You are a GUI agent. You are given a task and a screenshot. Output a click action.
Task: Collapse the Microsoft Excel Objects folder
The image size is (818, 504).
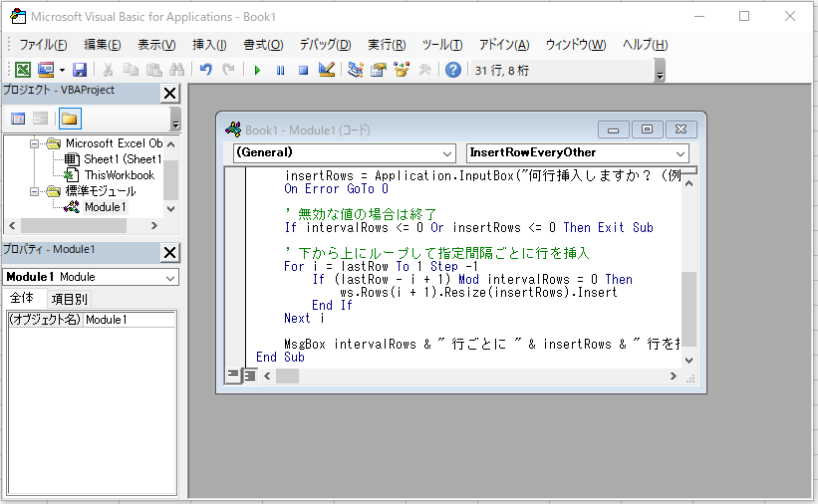point(35,143)
